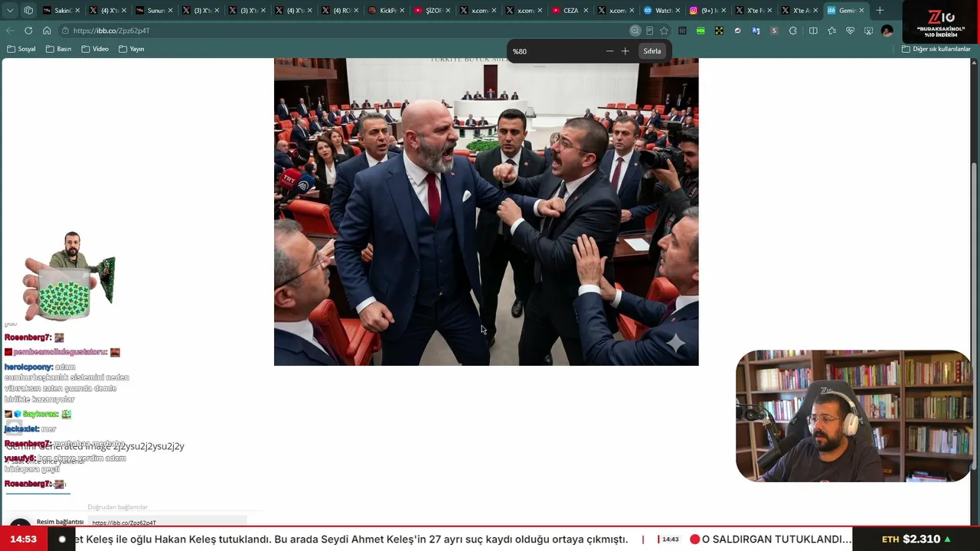Screen dimensions: 980x551
Task: Reload the page with the refresh icon
Action: pos(28,31)
